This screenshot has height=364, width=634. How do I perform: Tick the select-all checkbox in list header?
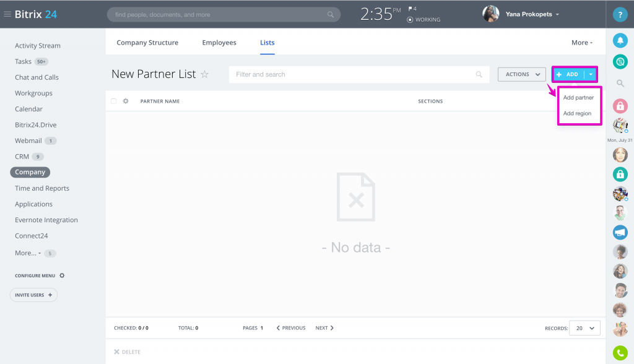click(x=114, y=101)
